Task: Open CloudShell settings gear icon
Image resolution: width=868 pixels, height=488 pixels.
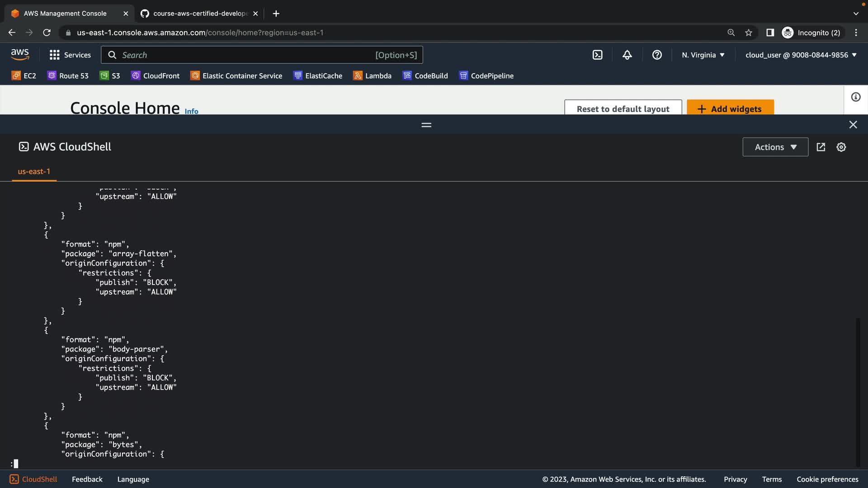Action: (x=841, y=147)
